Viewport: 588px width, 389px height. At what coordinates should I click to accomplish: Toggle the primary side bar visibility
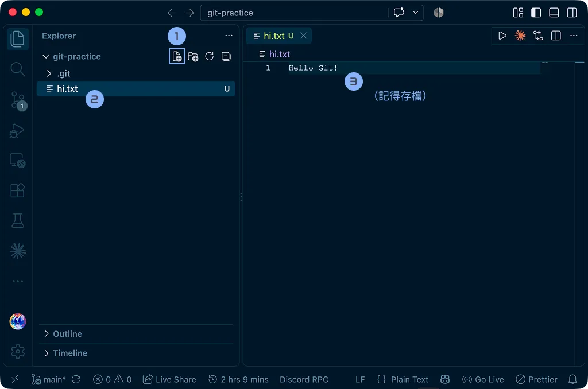(536, 13)
